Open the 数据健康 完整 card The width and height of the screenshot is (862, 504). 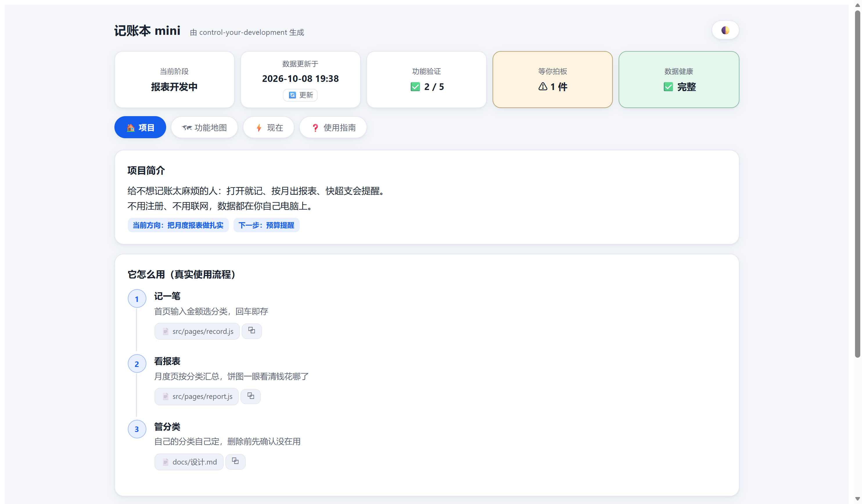tap(679, 80)
